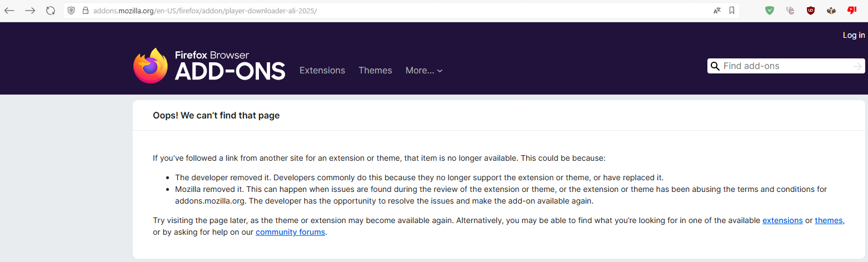
Task: Open the tracking protection shield icon
Action: pyautogui.click(x=71, y=11)
